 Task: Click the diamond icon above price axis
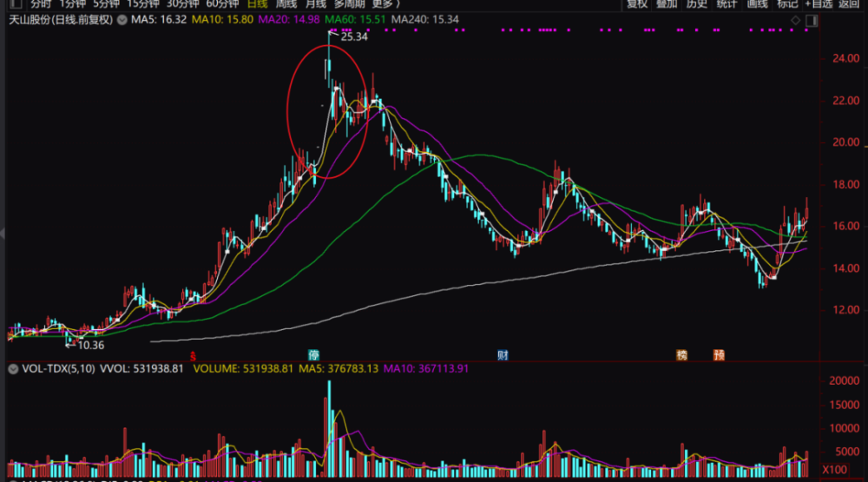tap(795, 21)
